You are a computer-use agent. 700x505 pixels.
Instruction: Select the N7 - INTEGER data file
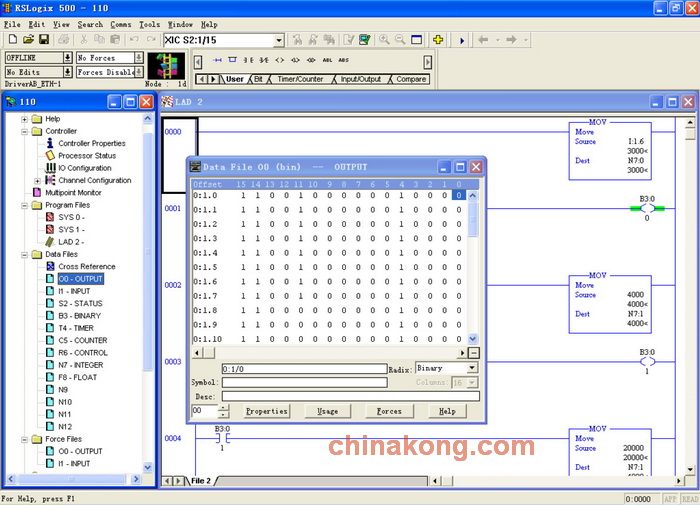pyautogui.click(x=81, y=365)
